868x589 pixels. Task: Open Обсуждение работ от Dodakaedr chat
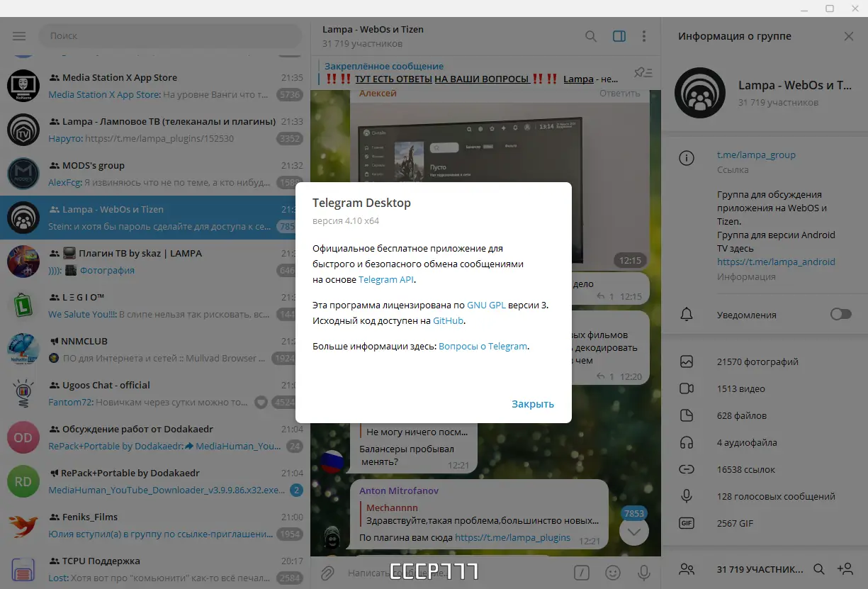pos(155,437)
